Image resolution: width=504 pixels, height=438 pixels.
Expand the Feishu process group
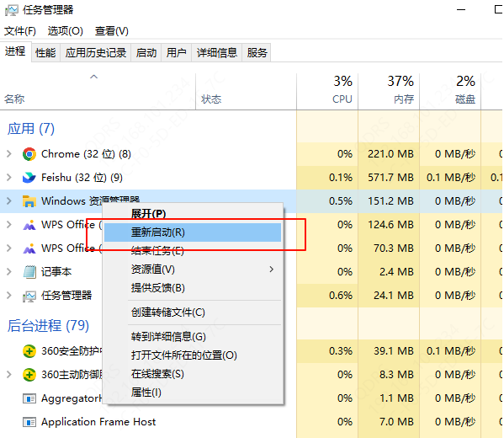pos(9,178)
